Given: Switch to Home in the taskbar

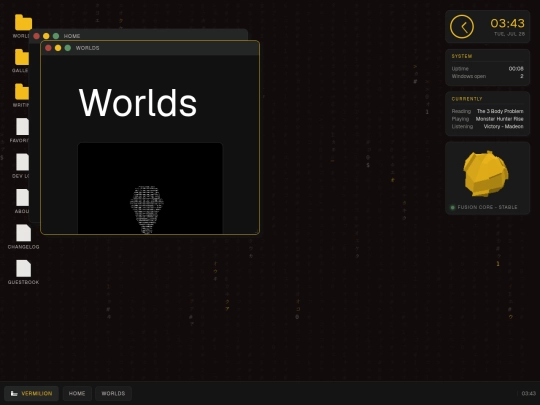Looking at the screenshot, I should [x=77, y=393].
